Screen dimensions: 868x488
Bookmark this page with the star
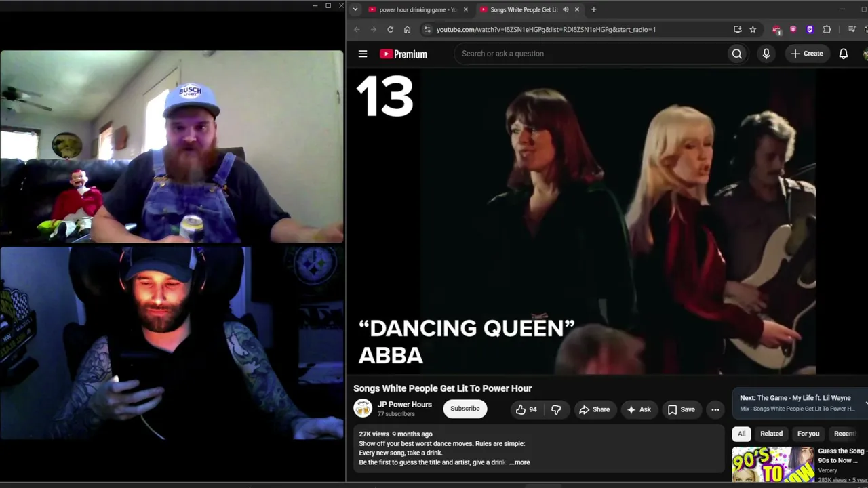coord(753,30)
